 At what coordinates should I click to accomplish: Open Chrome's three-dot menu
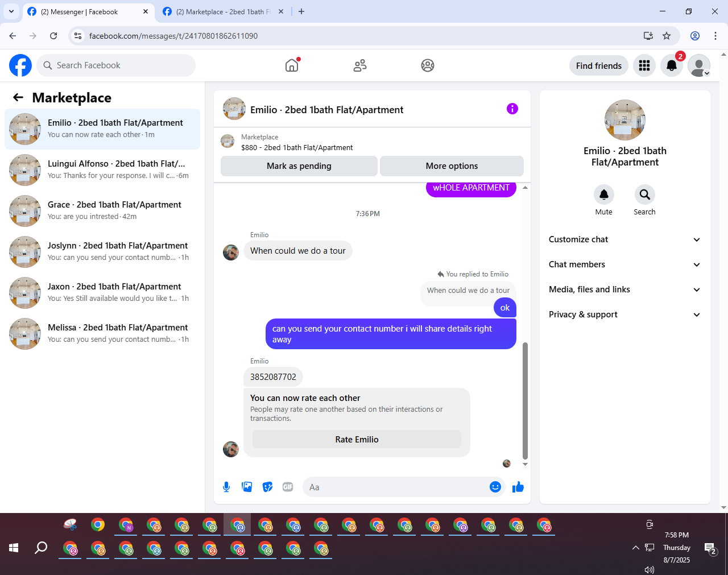[715, 36]
